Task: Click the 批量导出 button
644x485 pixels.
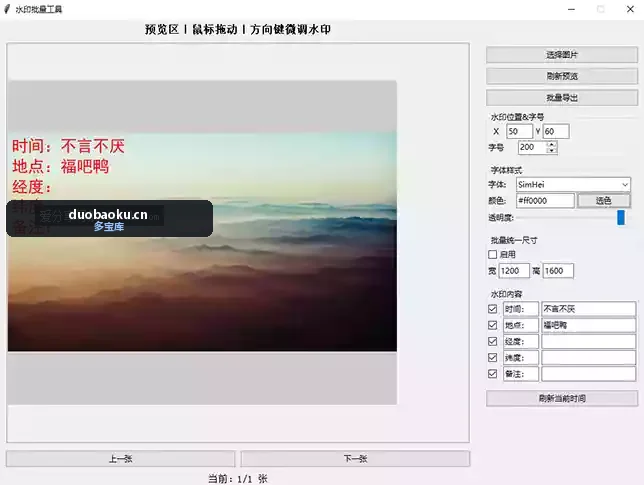Action: point(562,98)
